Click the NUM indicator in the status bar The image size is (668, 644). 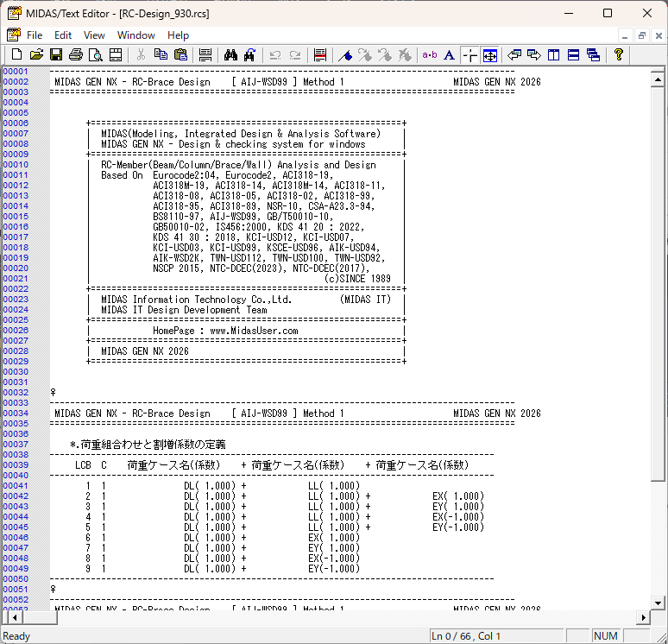click(x=605, y=636)
